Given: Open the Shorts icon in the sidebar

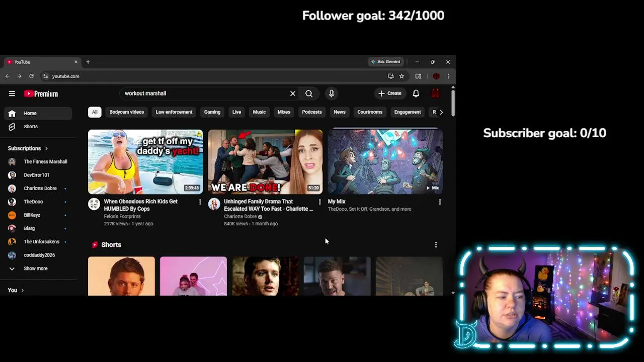Looking at the screenshot, I should pos(12,127).
